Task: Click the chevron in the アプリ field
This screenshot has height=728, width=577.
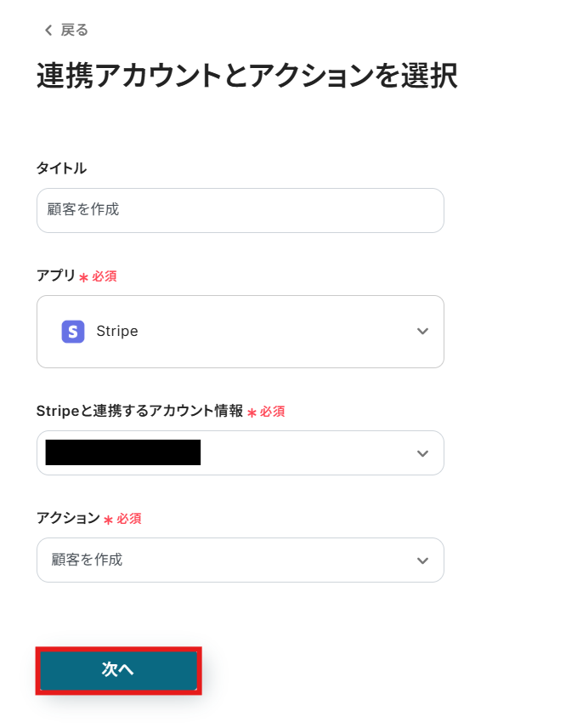Action: pos(422,332)
